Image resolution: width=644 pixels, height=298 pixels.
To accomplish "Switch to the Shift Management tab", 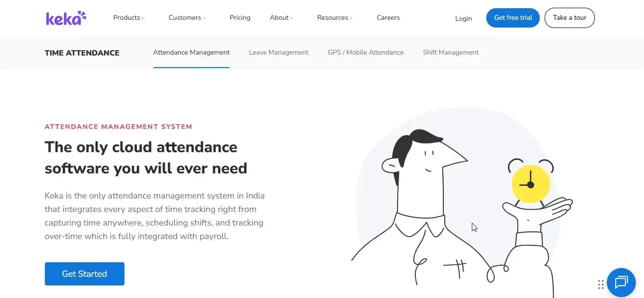I will tap(451, 53).
